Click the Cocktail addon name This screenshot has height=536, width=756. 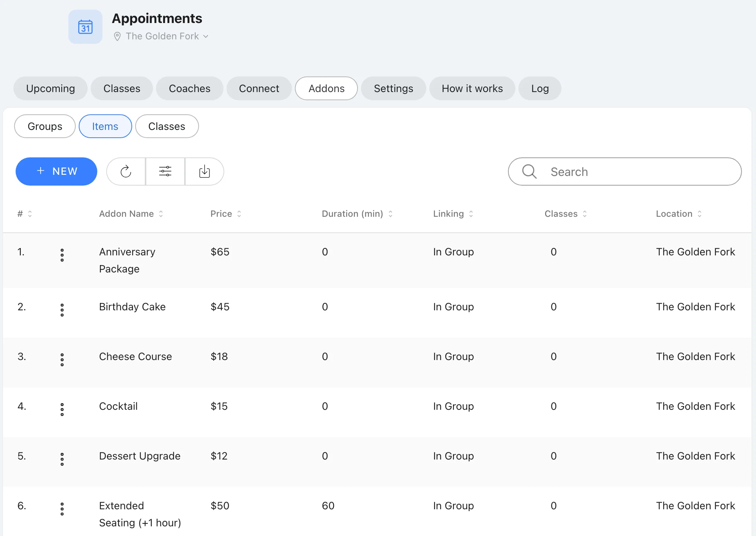click(x=118, y=406)
